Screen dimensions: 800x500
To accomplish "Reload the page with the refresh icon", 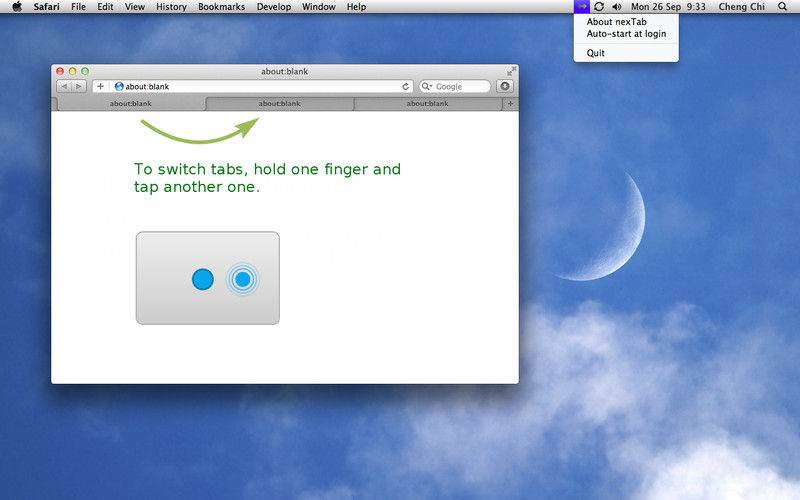I will pyautogui.click(x=406, y=86).
